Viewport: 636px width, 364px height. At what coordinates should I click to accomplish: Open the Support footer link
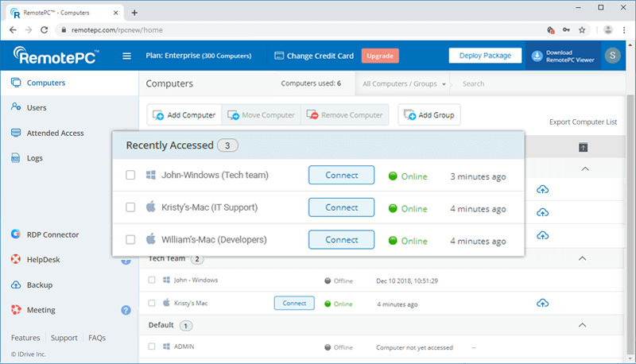(x=64, y=338)
